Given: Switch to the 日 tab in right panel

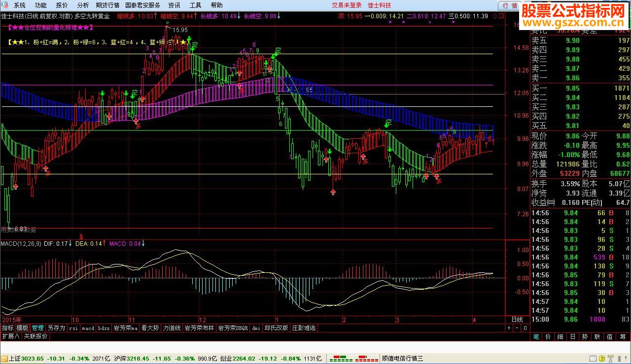Looking at the screenshot, I should pyautogui.click(x=573, y=337).
